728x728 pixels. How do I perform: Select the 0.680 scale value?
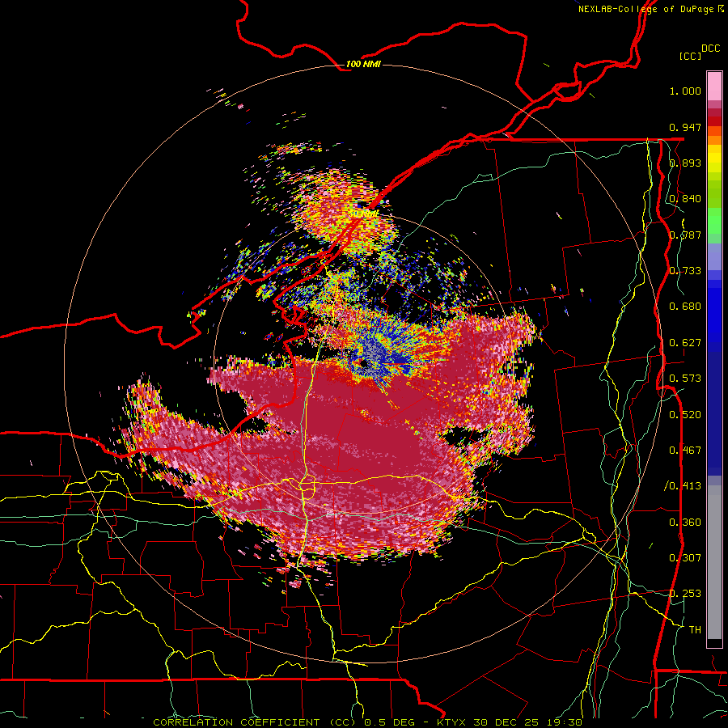click(685, 307)
